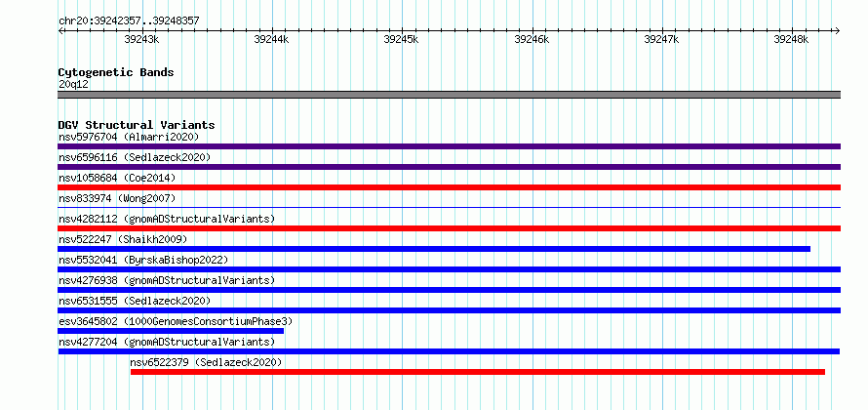
Task: Click the red bar for nsv1058684
Action: click(x=449, y=187)
